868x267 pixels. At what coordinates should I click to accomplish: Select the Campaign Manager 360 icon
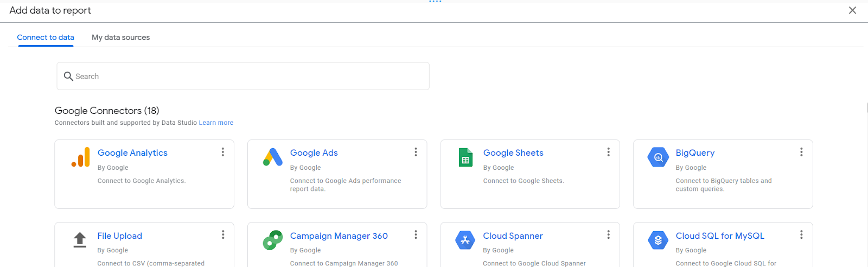pyautogui.click(x=273, y=240)
